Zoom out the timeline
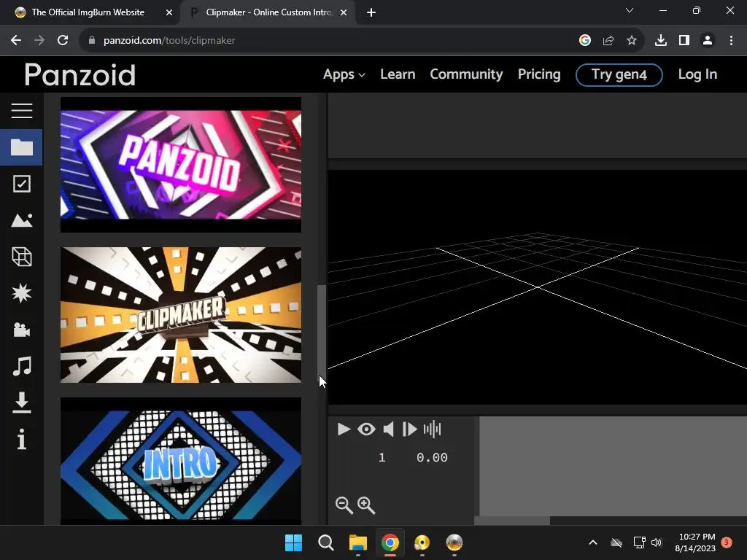Viewport: 747px width, 560px height. point(344,505)
